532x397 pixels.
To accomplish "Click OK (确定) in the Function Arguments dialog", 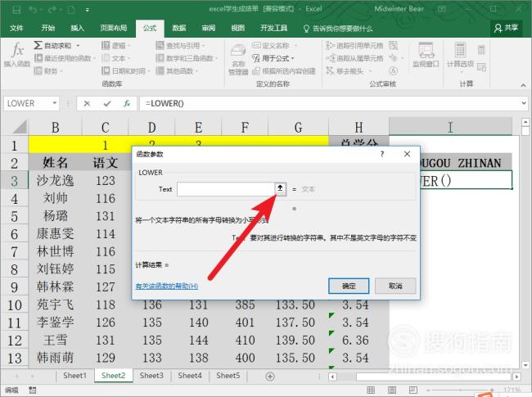I will [x=349, y=286].
